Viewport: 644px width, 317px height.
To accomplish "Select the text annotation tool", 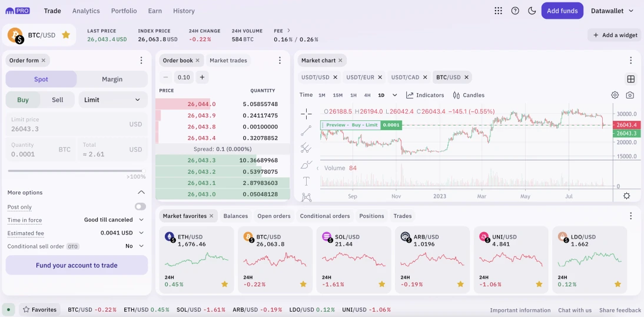I will click(306, 181).
